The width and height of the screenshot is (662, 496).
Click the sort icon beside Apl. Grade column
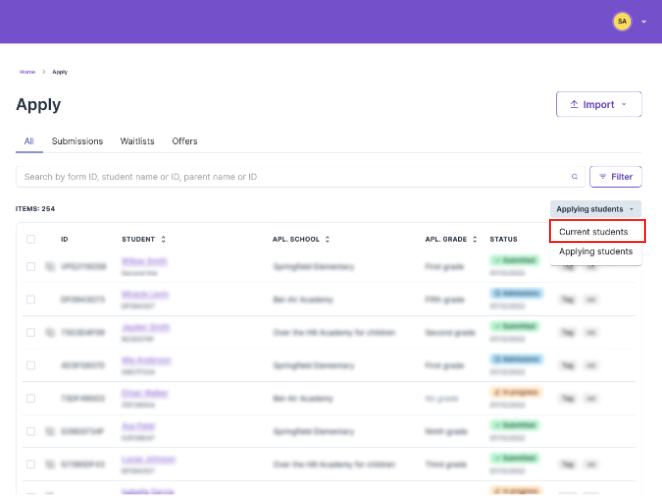[476, 240]
